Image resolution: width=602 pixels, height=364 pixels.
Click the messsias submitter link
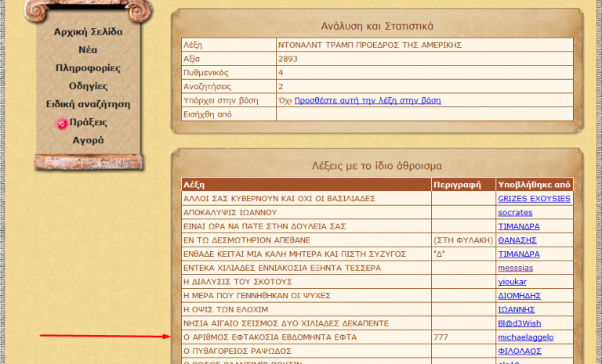click(516, 268)
